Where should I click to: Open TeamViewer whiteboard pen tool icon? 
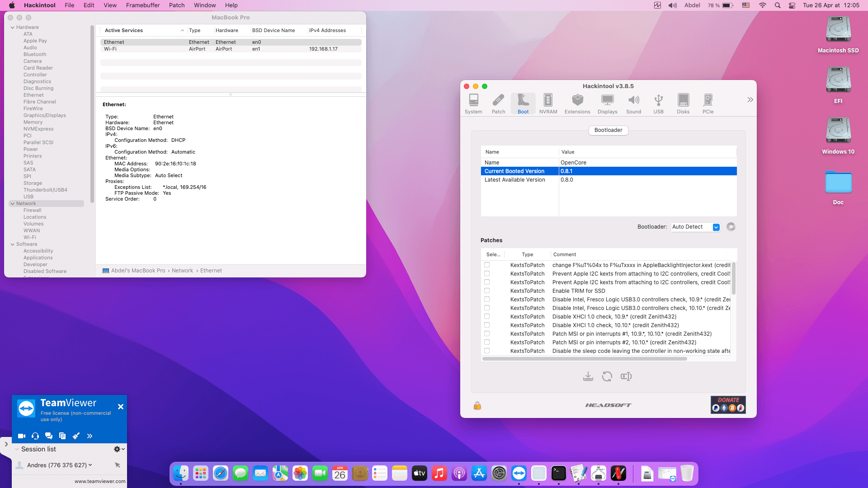point(76,436)
